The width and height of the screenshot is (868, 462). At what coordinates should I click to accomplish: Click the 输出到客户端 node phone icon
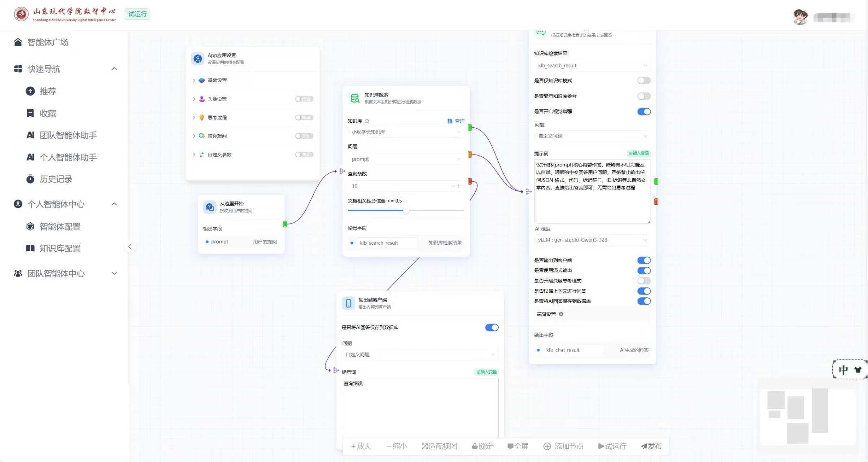point(348,303)
